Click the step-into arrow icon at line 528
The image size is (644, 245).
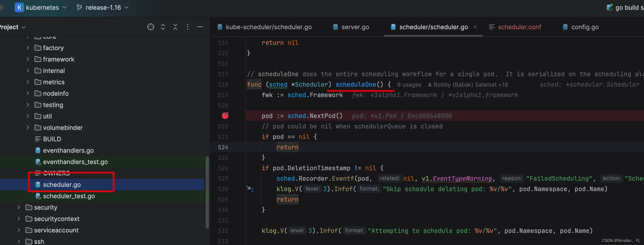250,189
